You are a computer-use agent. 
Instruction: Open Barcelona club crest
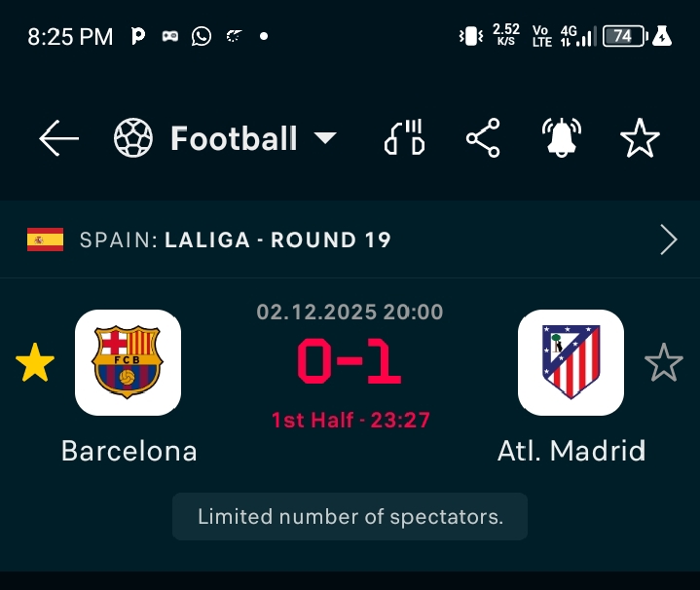[128, 362]
